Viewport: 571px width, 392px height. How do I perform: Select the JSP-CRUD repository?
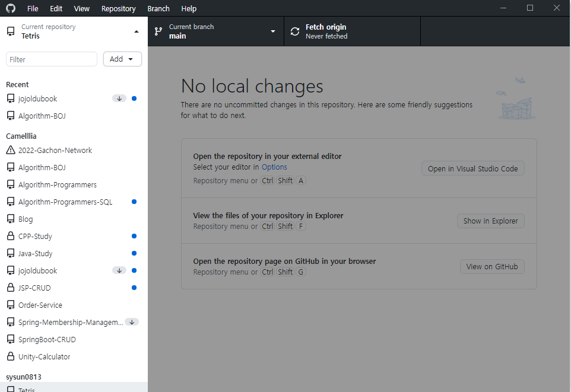click(74, 288)
